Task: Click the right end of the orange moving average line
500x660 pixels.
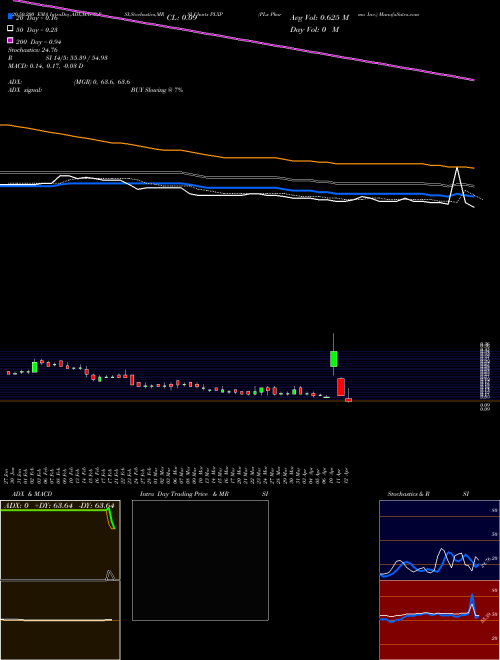Action: click(x=473, y=168)
